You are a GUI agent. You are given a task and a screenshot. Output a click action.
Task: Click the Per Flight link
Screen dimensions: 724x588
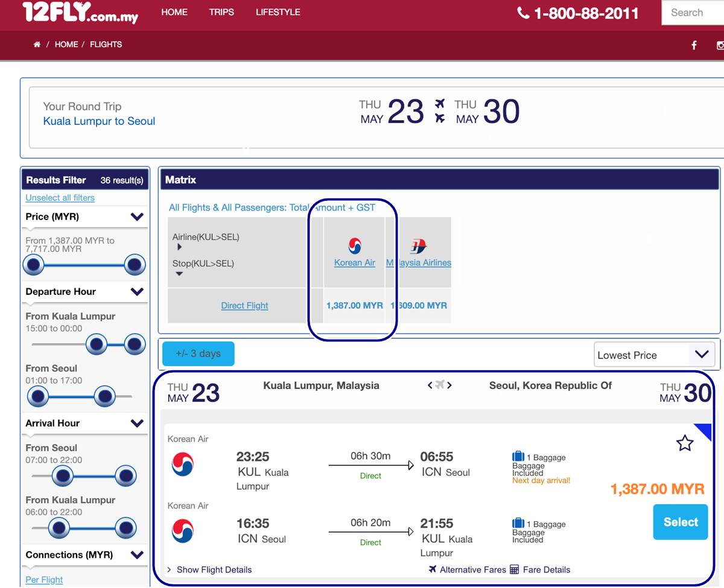pyautogui.click(x=44, y=580)
